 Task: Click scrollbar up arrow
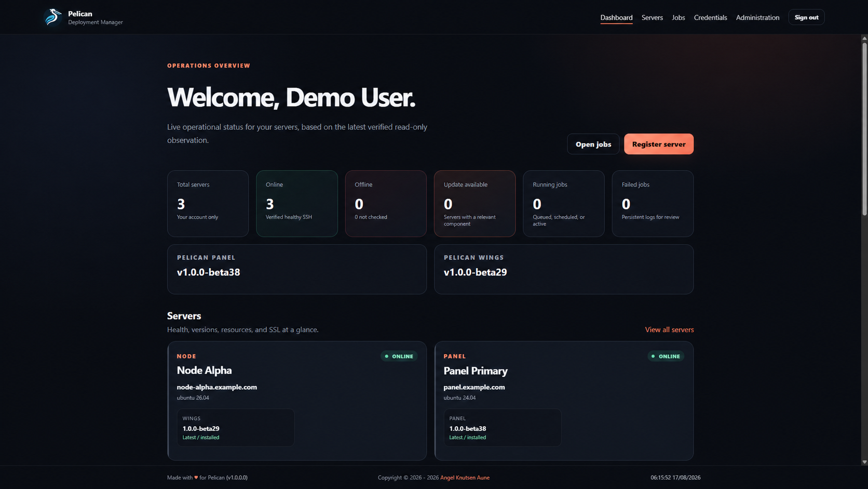coord(864,38)
